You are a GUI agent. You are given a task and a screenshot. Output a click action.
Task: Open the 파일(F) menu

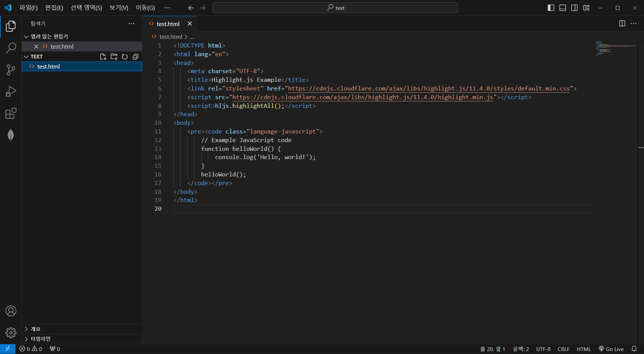28,8
